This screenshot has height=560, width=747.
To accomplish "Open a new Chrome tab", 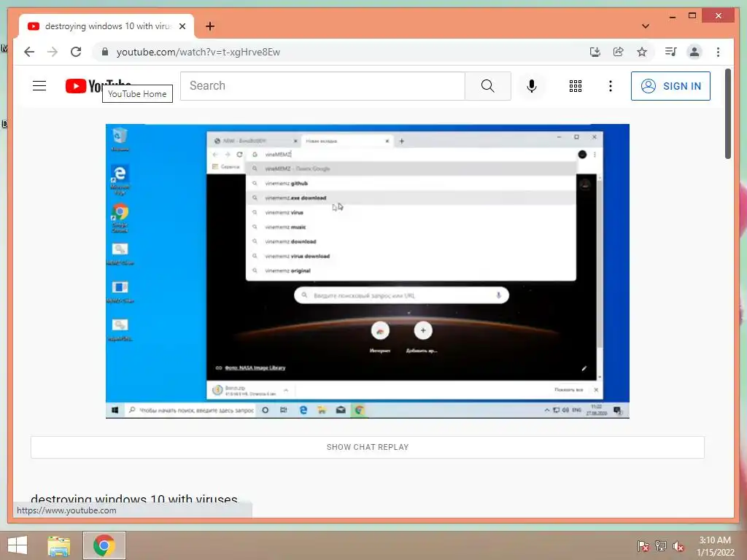I will point(210,26).
